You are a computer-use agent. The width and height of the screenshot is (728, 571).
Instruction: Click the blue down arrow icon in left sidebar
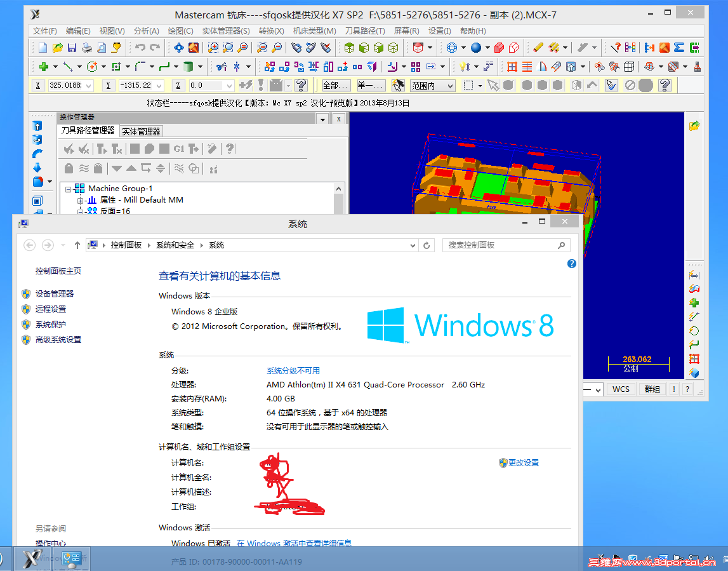click(37, 168)
